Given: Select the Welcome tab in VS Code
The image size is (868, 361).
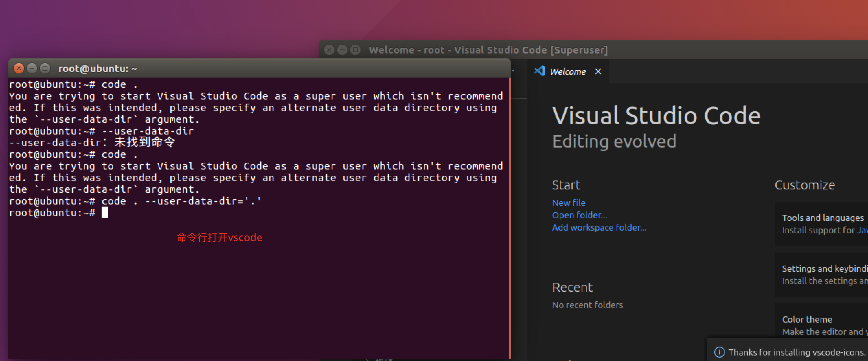Looking at the screenshot, I should coord(568,71).
